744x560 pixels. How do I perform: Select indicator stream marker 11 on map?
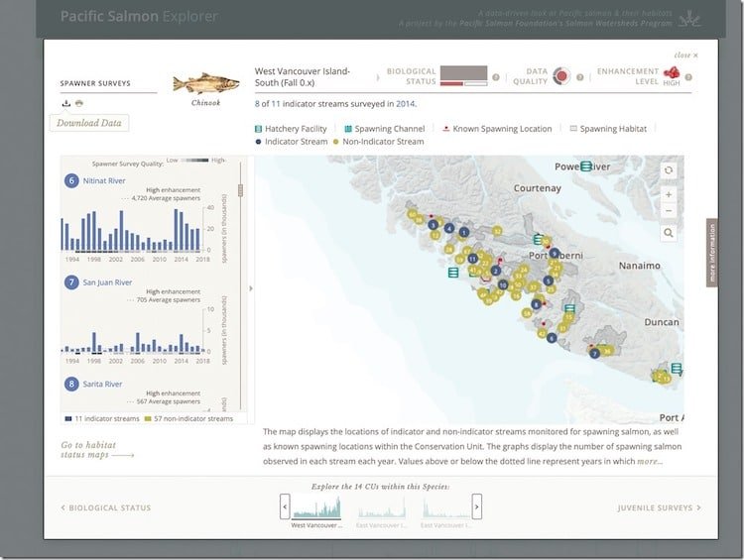pos(472,259)
